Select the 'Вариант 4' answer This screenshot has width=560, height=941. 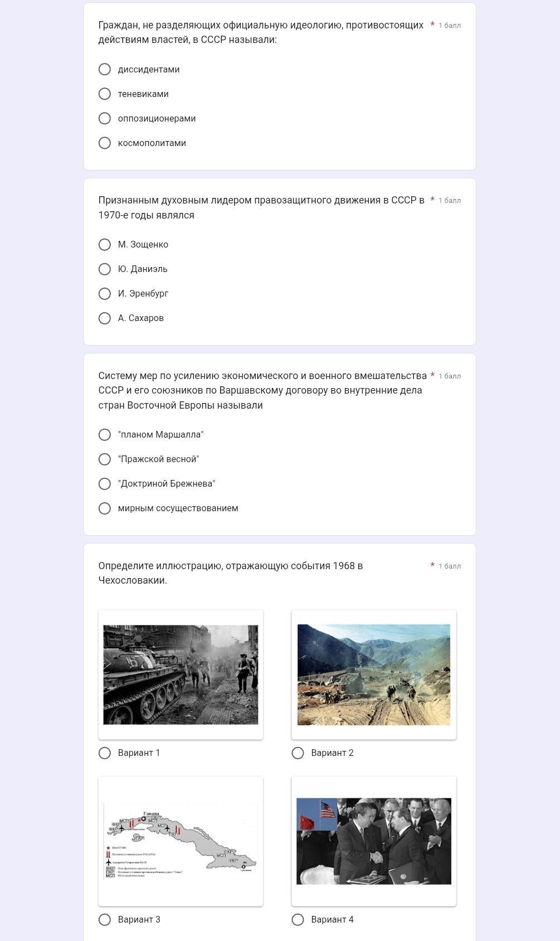tap(298, 920)
